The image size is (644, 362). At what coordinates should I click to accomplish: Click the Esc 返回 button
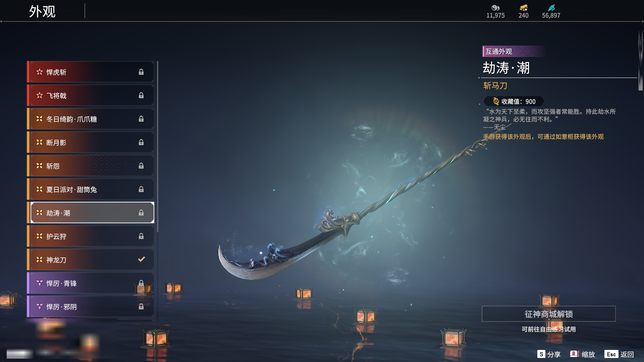pos(619,354)
